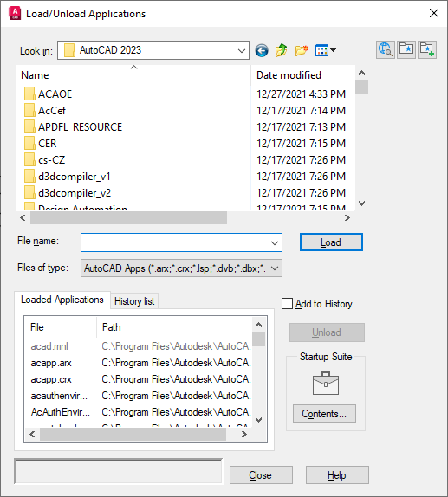Image resolution: width=448 pixels, height=497 pixels.
Task: Click the Load button
Action: click(x=331, y=242)
